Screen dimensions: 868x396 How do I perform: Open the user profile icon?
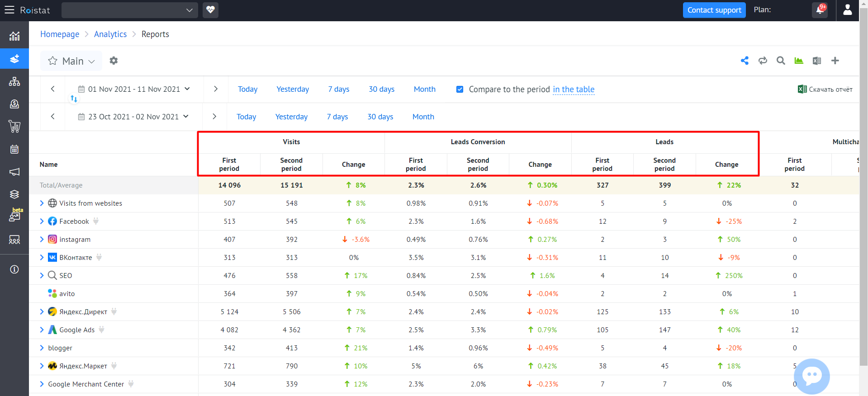[x=848, y=10]
